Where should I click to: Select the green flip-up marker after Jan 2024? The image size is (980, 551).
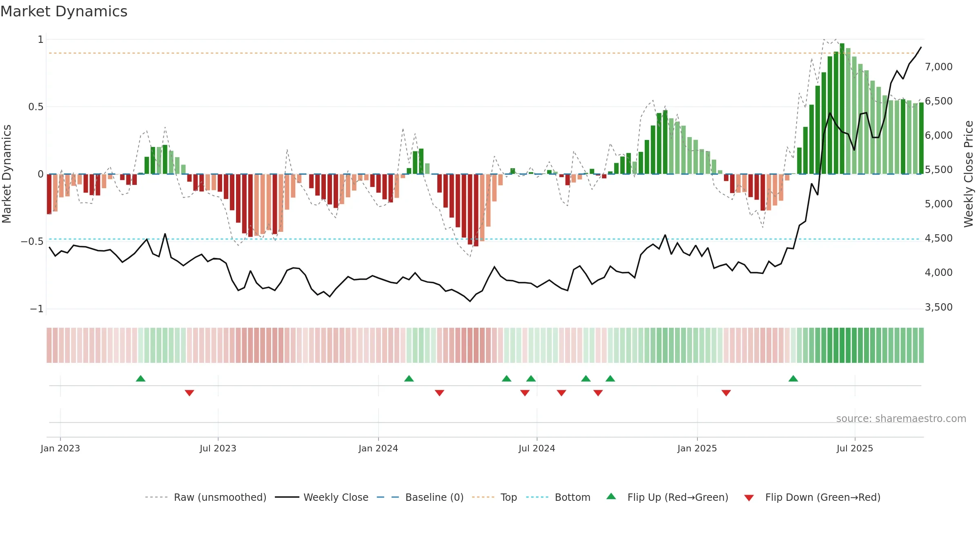click(x=409, y=378)
